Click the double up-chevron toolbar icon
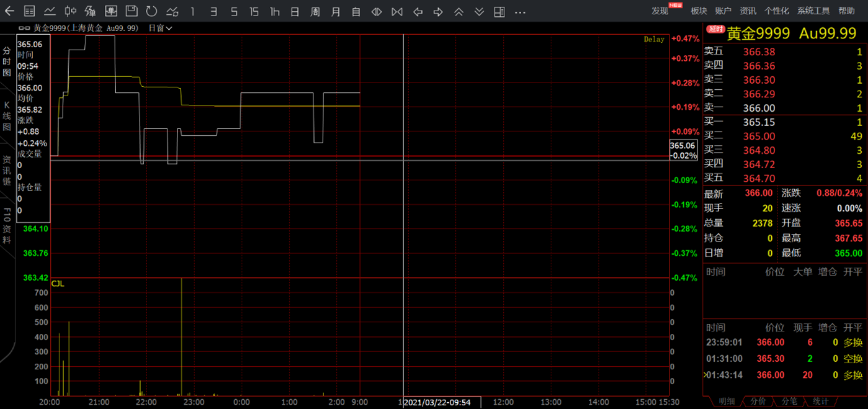 (x=459, y=12)
